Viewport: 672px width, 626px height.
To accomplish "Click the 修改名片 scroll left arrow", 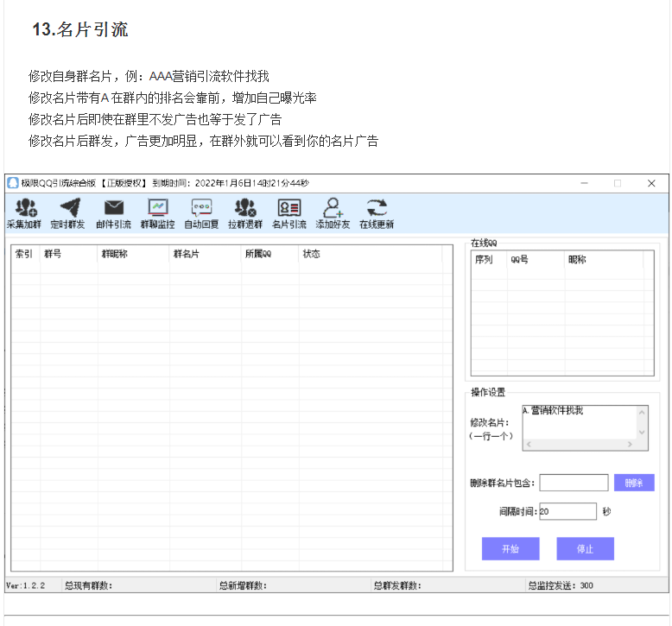I will [529, 445].
